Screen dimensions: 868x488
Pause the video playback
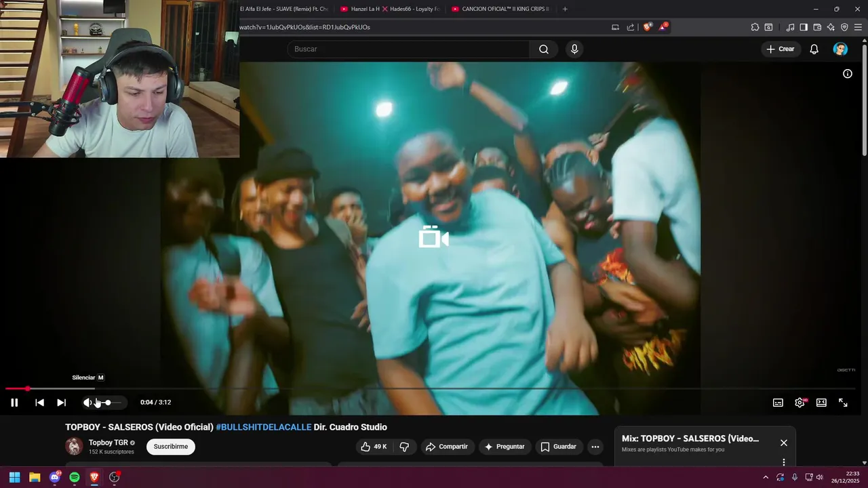coord(14,403)
